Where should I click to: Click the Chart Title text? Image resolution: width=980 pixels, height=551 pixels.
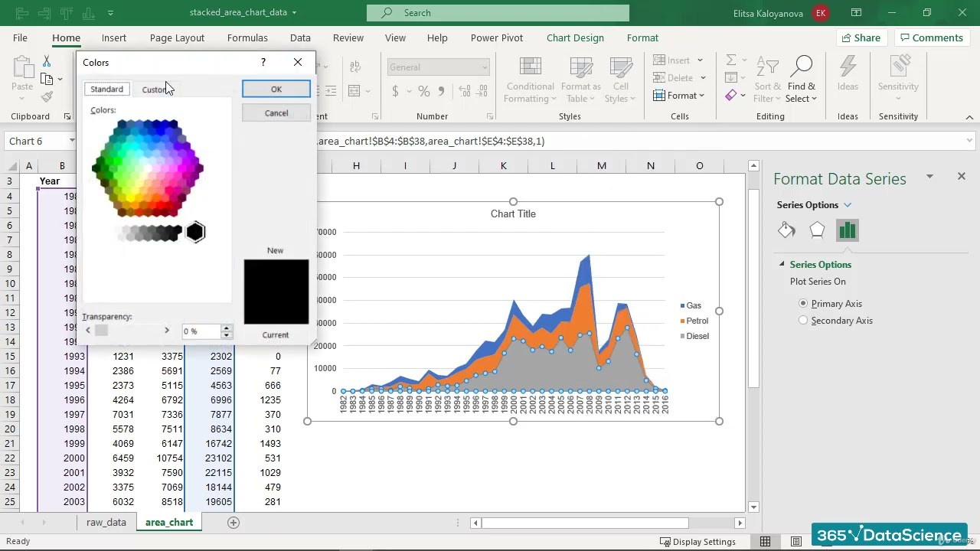pos(513,214)
